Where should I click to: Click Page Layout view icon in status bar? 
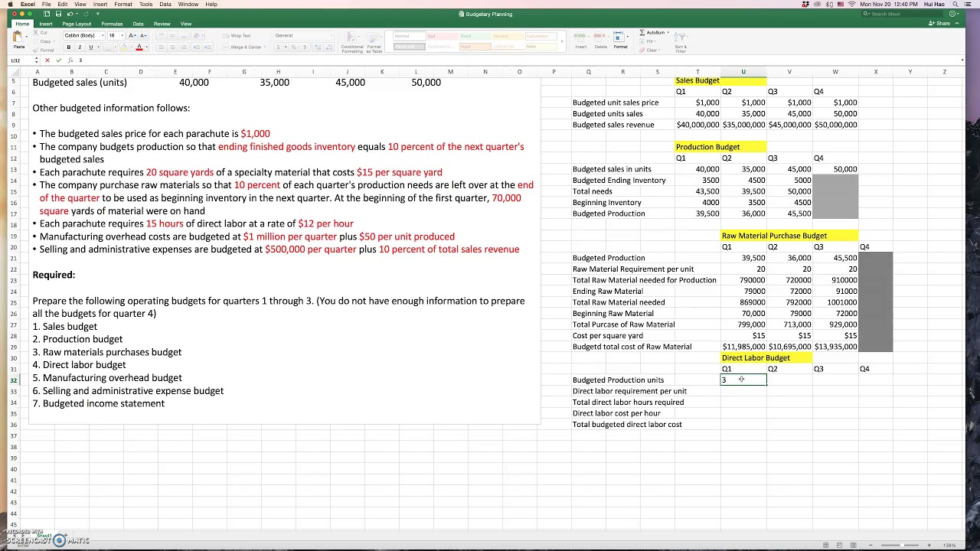coord(839,545)
